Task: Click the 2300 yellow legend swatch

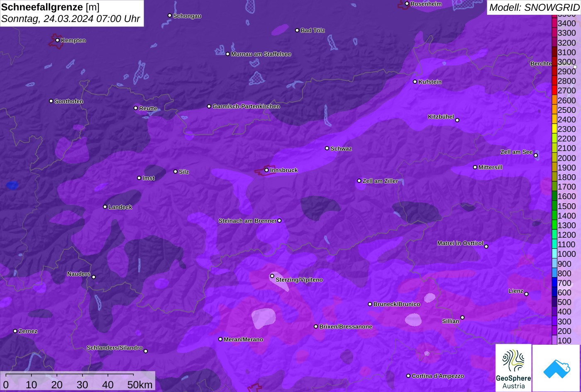Action: coord(554,129)
